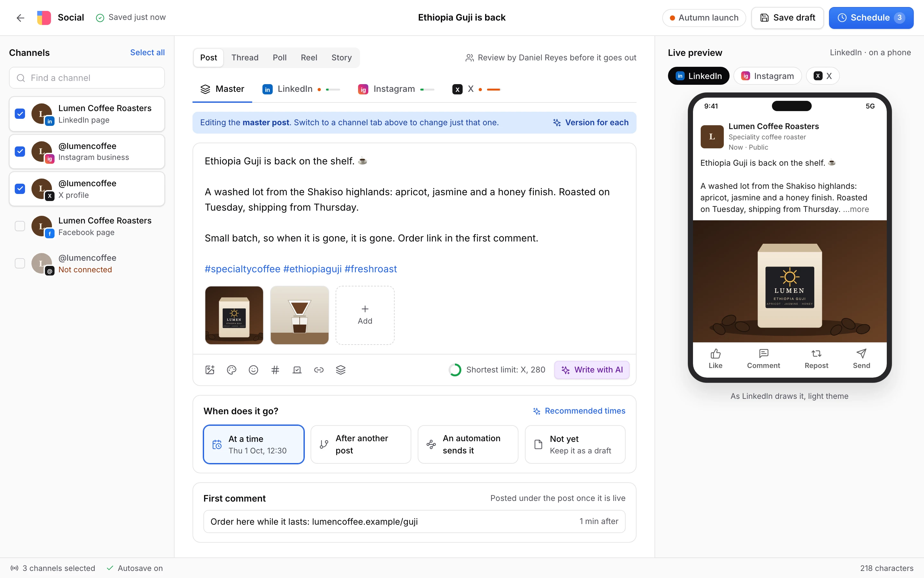
Task: Click the character limit progress ring
Action: click(455, 370)
